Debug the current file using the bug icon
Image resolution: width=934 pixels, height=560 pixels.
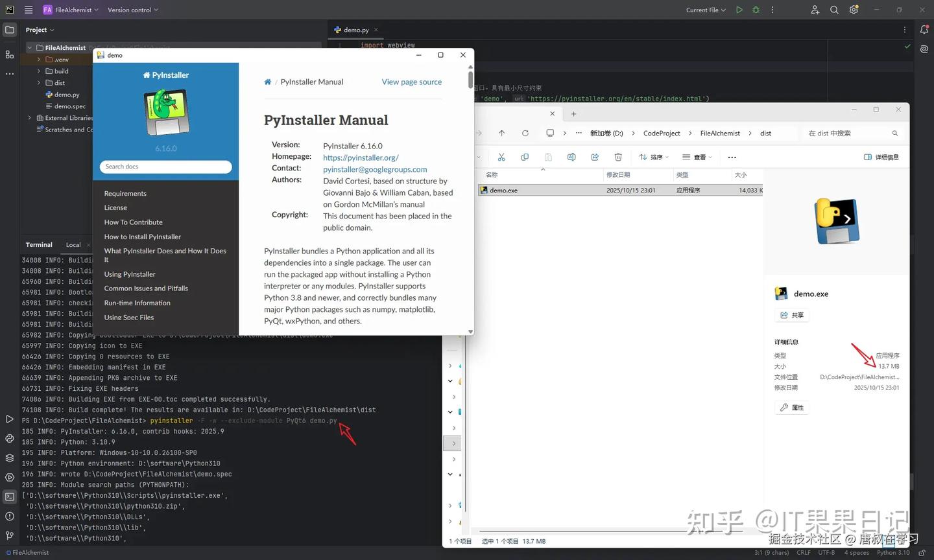tap(756, 10)
